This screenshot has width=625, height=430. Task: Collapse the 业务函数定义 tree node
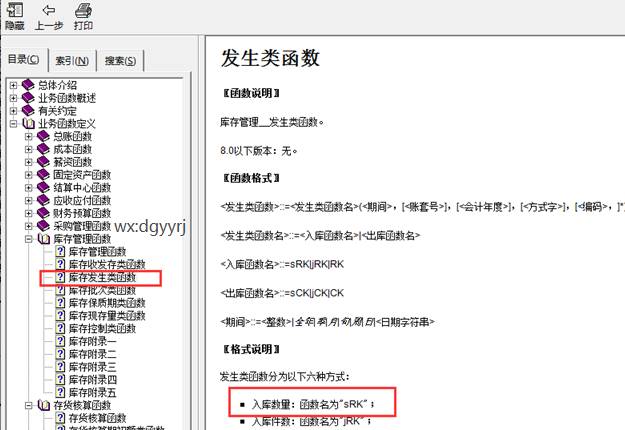pos(13,124)
